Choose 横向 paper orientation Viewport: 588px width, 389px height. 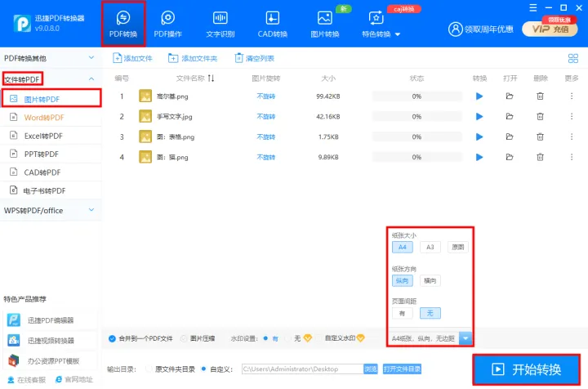click(430, 280)
